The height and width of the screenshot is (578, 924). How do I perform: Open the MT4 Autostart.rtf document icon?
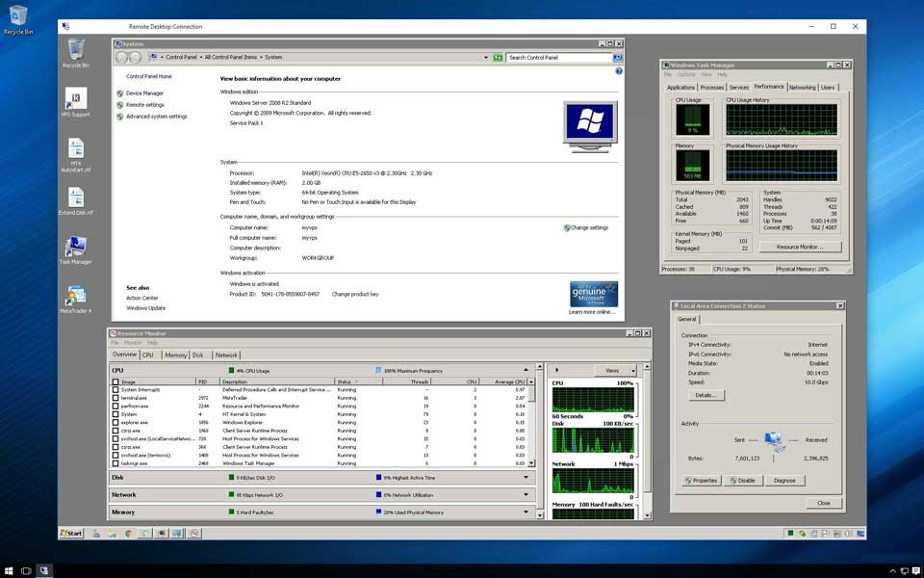click(75, 149)
